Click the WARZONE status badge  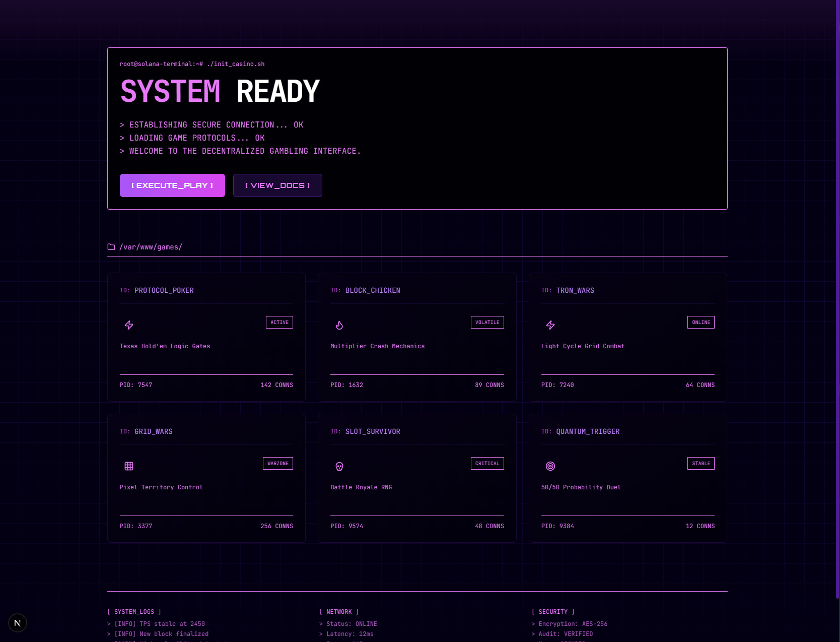278,464
